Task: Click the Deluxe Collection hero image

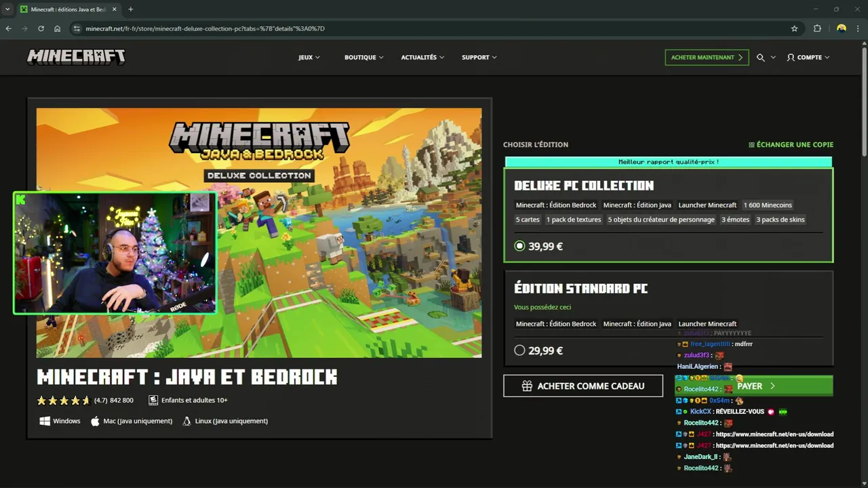Action: pyautogui.click(x=259, y=232)
